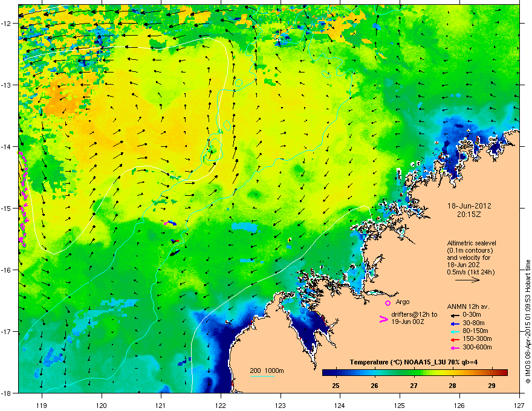The height and width of the screenshot is (411, 532).
Task: Click the longitude axis label 119
Action: pos(42,405)
